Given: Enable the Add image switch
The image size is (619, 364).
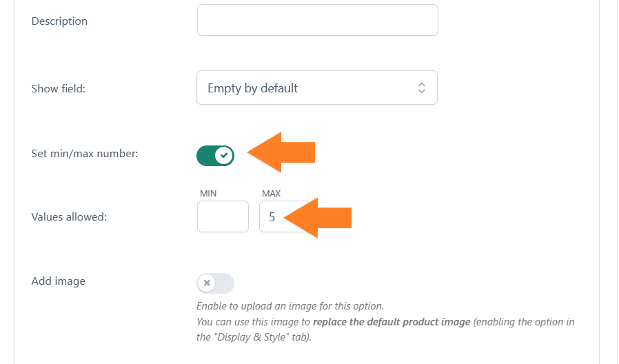Looking at the screenshot, I should [216, 283].
